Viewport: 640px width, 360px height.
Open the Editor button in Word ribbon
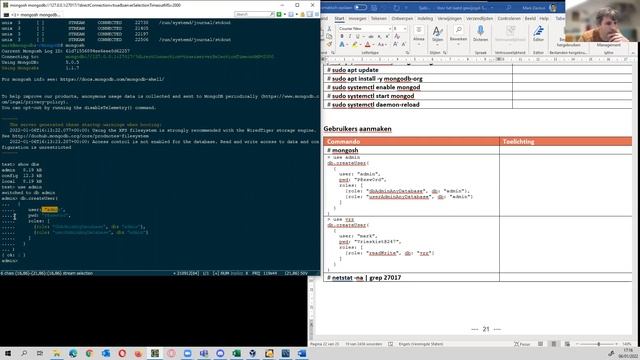[x=538, y=33]
